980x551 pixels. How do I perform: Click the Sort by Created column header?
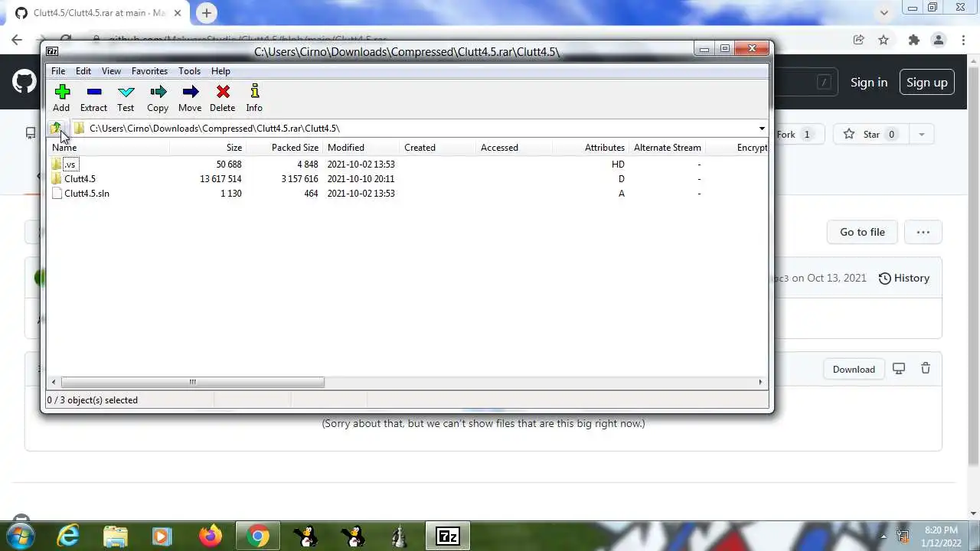click(x=437, y=147)
